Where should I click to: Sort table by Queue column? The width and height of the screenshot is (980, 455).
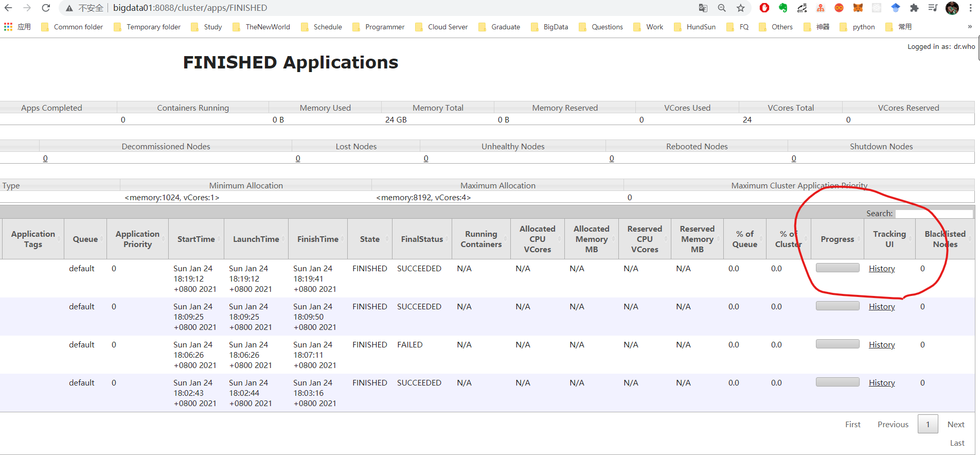(85, 239)
